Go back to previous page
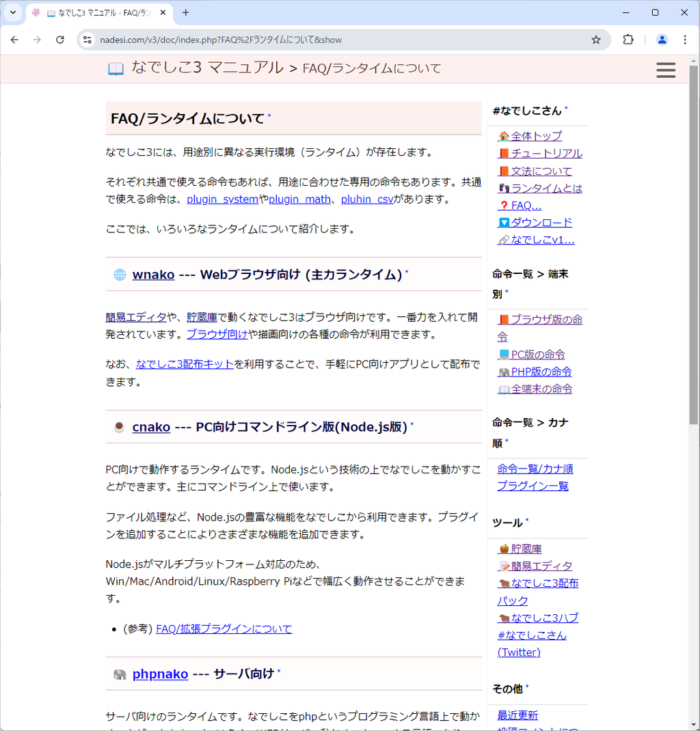 pyautogui.click(x=14, y=40)
